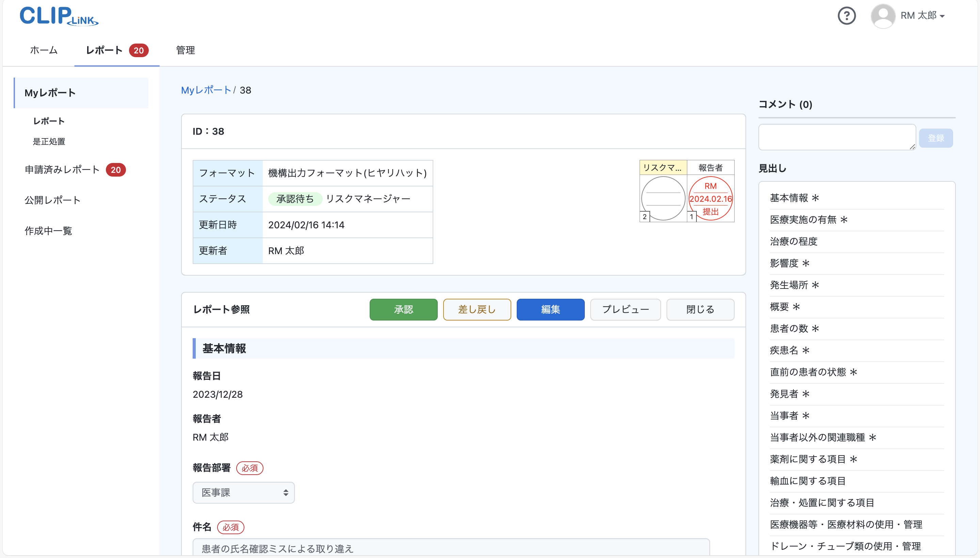Click the help question-mark icon
Viewport: 980px width, 558px height.
point(847,16)
